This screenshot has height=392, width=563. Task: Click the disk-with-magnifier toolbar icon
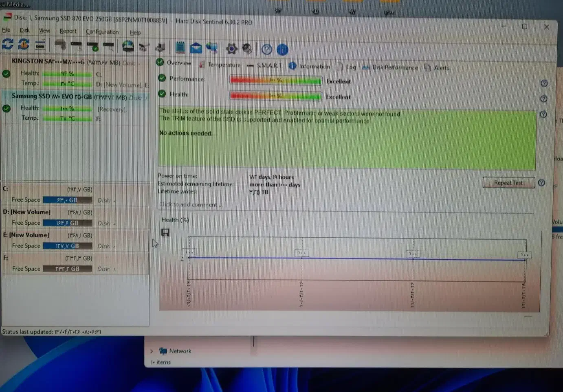tap(108, 46)
